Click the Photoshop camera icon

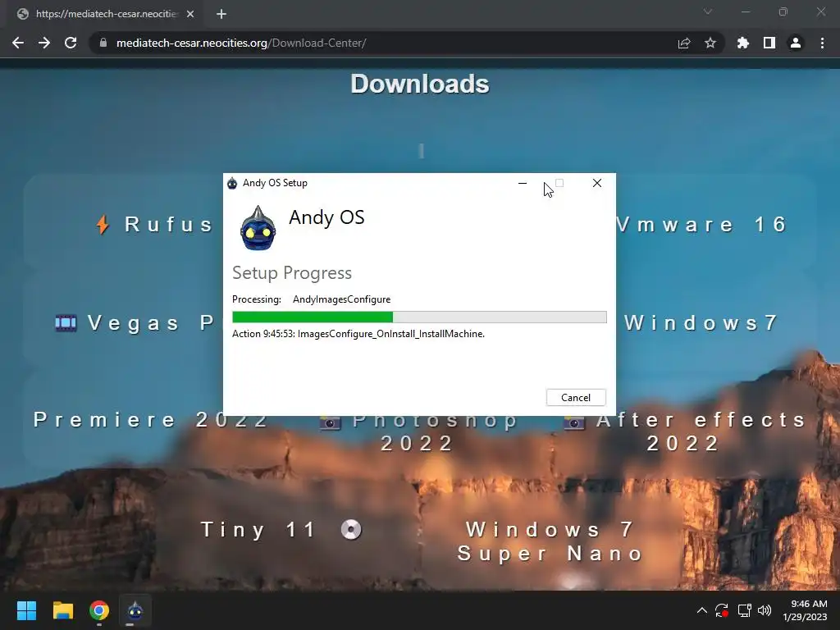pyautogui.click(x=331, y=422)
